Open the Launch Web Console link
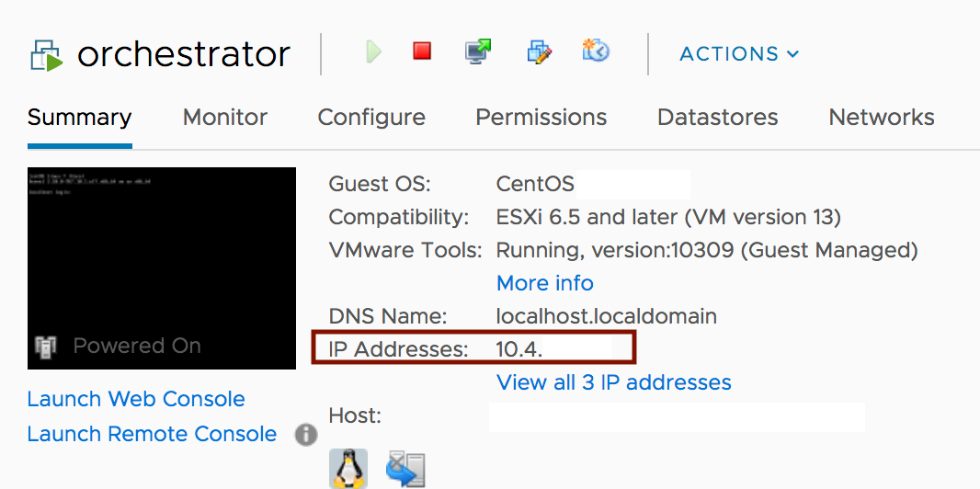 tap(136, 399)
